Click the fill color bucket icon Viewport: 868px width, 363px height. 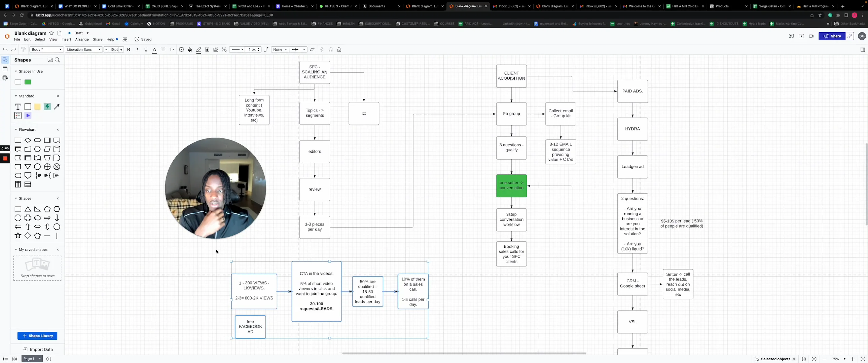pyautogui.click(x=190, y=49)
